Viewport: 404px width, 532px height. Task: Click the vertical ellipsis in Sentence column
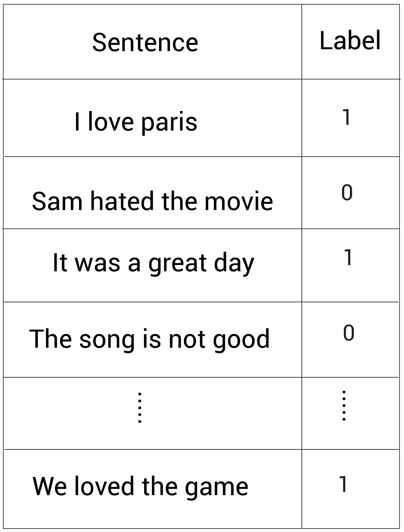click(x=140, y=407)
